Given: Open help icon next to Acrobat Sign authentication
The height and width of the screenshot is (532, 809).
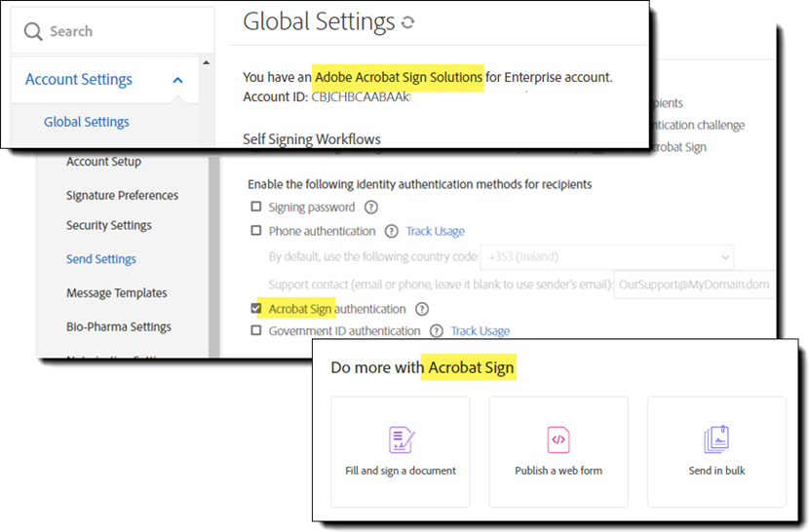Looking at the screenshot, I should tap(422, 309).
